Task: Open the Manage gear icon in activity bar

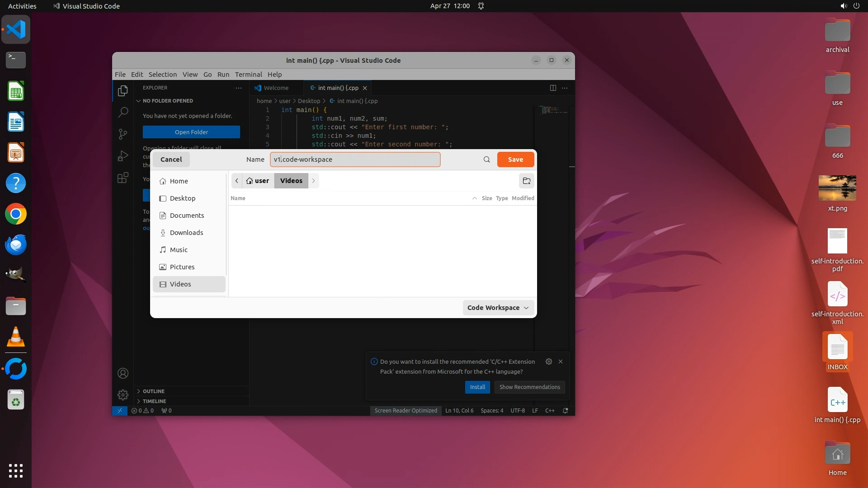Action: click(x=123, y=395)
